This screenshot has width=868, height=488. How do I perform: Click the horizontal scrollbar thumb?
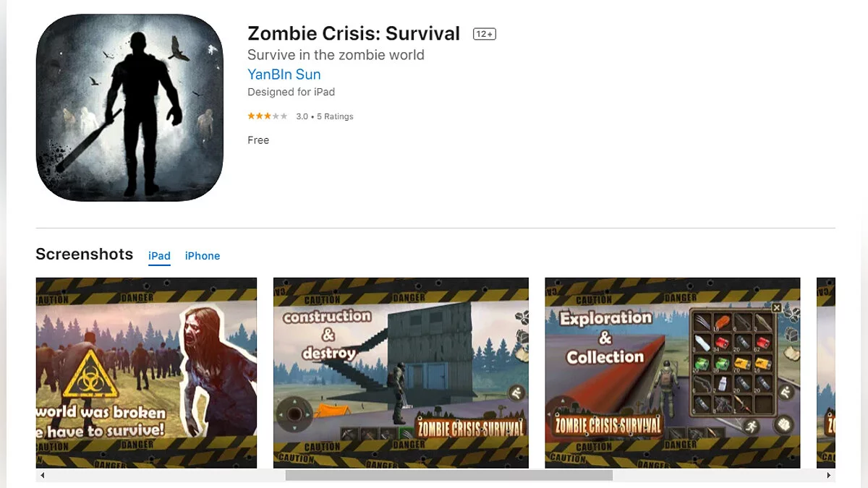[x=448, y=475]
